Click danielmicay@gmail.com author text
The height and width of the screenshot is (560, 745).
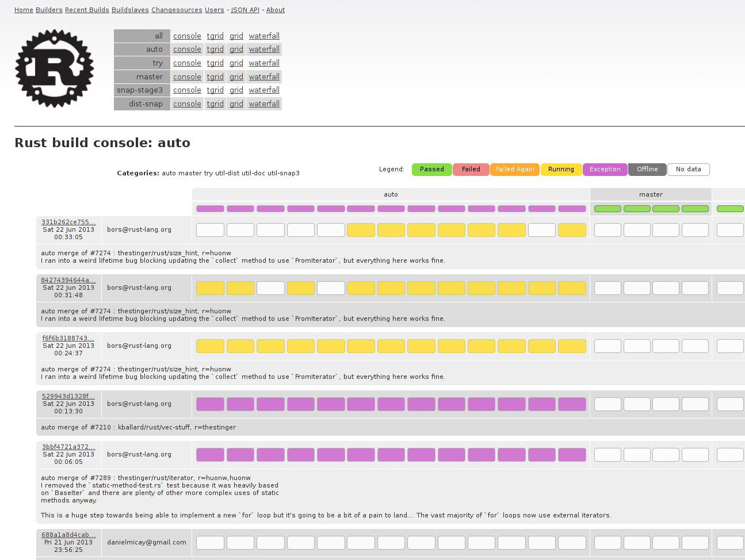147,542
